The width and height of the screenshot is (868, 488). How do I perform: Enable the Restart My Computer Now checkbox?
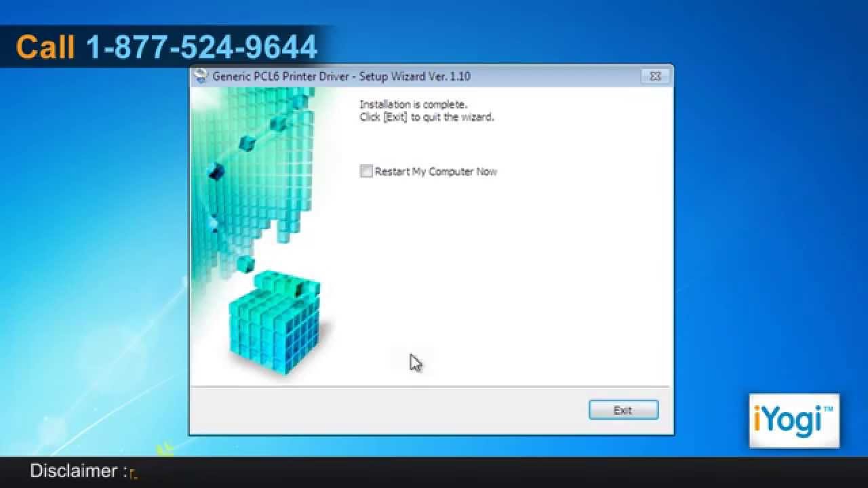pyautogui.click(x=366, y=171)
